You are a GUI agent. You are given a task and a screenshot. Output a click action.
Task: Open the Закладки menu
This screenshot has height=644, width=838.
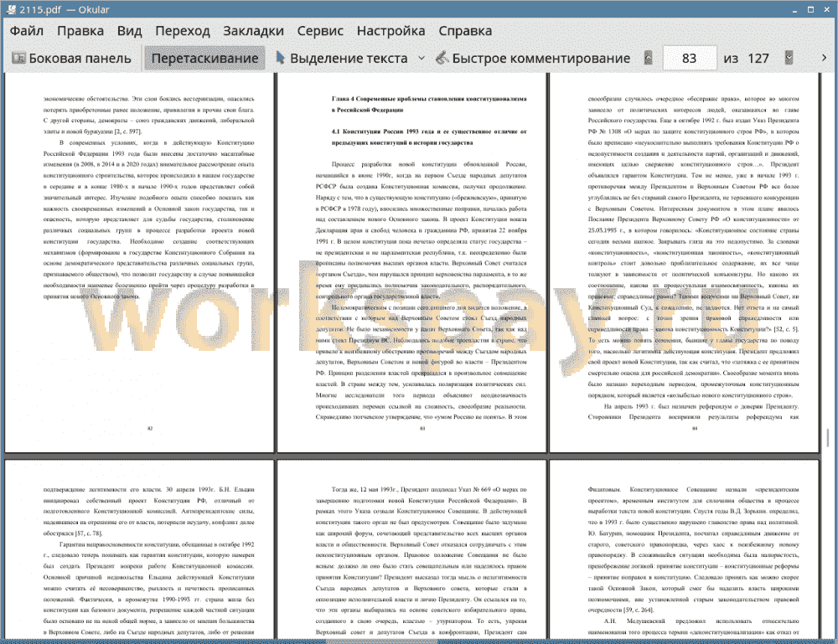click(253, 31)
